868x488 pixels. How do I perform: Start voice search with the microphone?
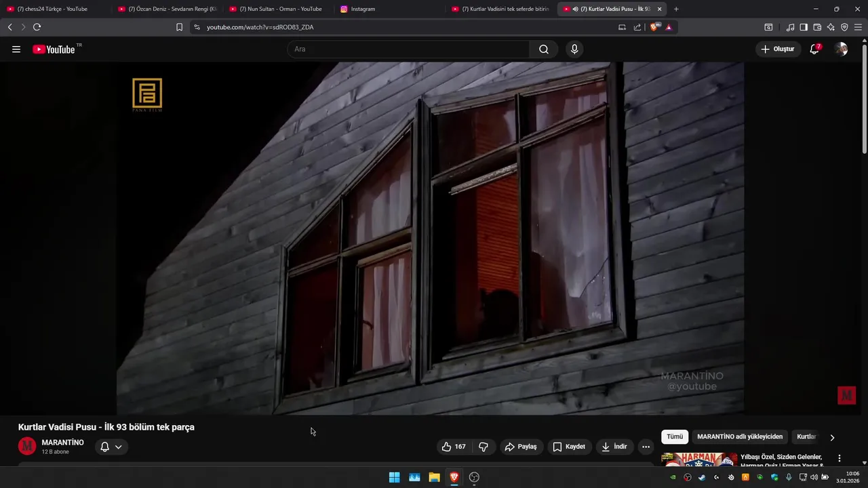coord(574,49)
